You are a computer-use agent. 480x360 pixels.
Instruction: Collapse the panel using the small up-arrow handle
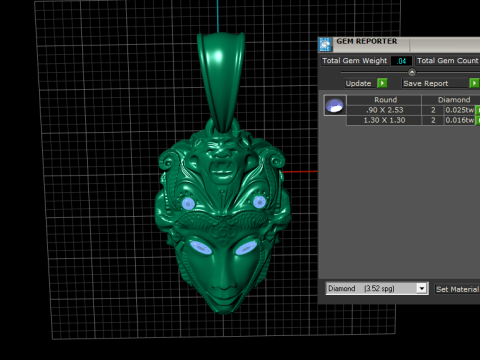pos(412,72)
